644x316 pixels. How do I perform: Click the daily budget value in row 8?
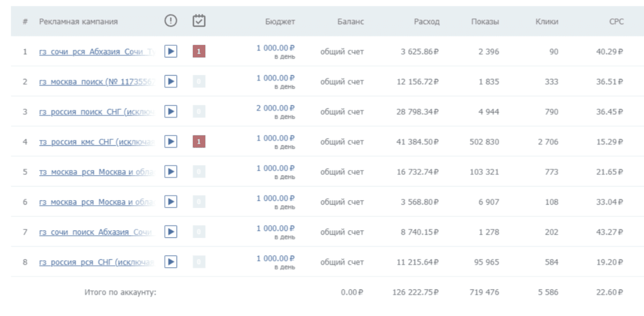(x=275, y=258)
